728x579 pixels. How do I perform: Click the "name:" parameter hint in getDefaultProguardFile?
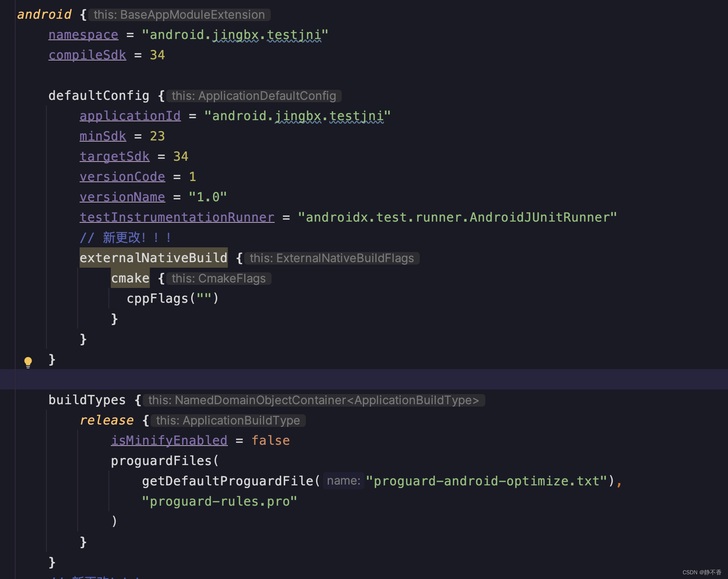tap(343, 480)
